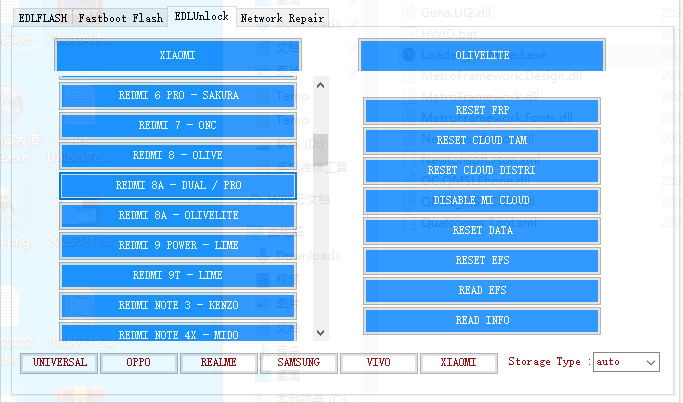Run RESET CLOUD TAM operation
Screen dimensions: 683x403
482,141
